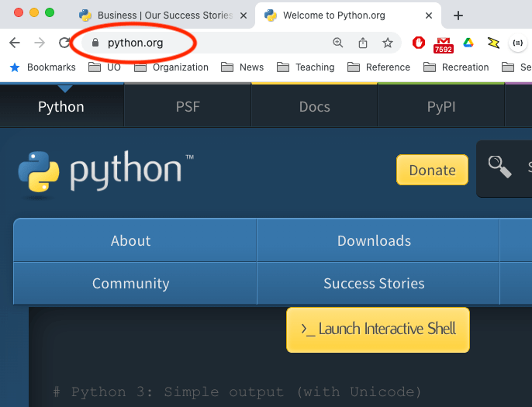Bookmark this page with the star icon
The image size is (532, 407).
(388, 43)
